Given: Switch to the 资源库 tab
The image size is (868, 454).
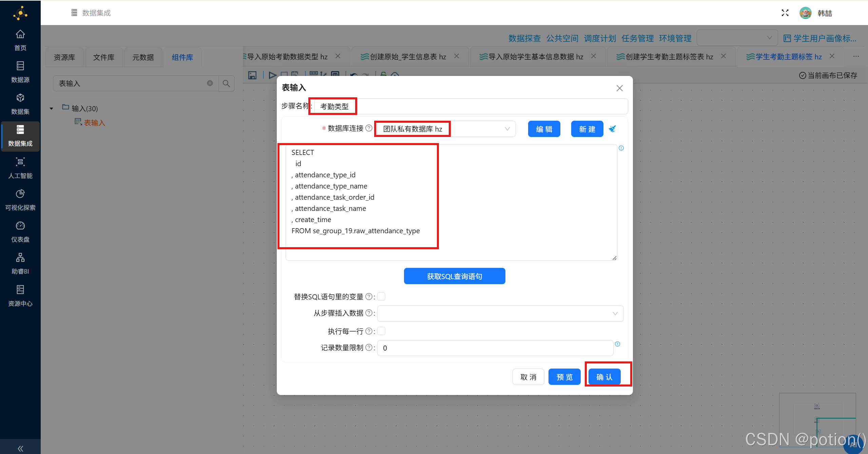Looking at the screenshot, I should coord(64,57).
